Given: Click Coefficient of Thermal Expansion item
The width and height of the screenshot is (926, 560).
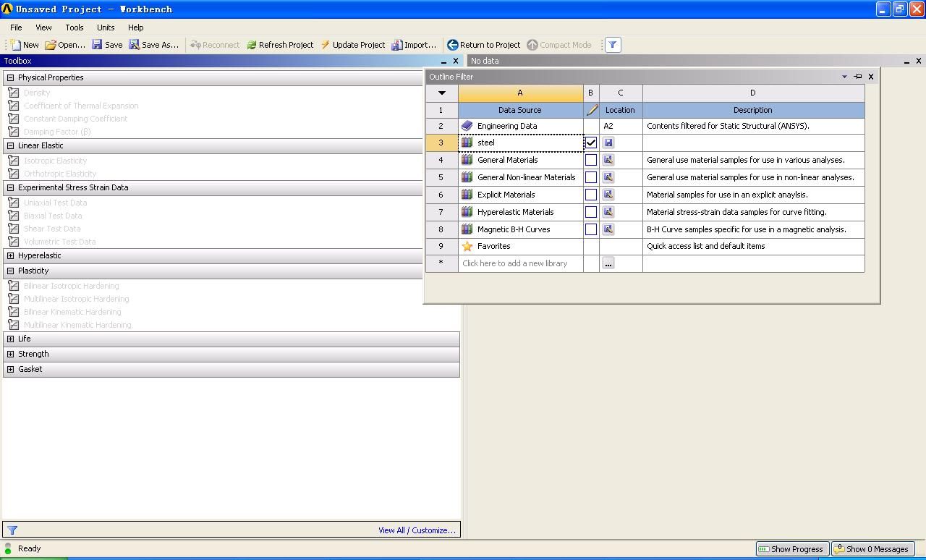Looking at the screenshot, I should point(80,106).
